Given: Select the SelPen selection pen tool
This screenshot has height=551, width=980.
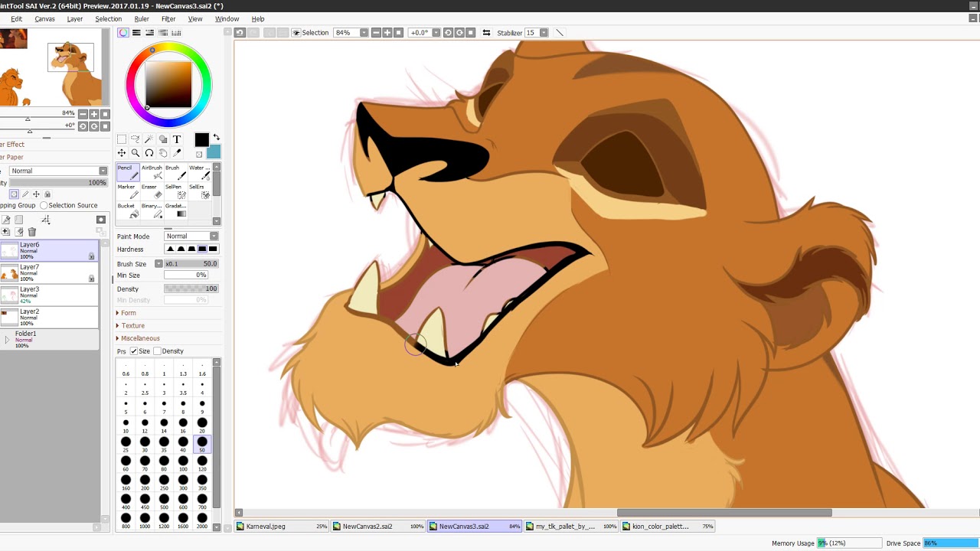Looking at the screenshot, I should tap(175, 191).
